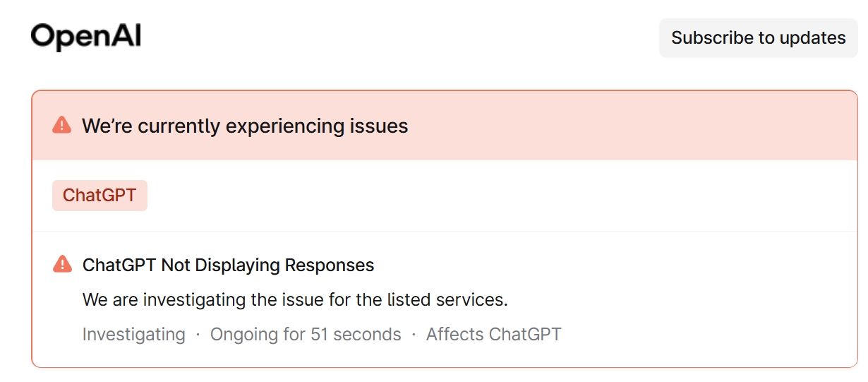
Task: Click the empty area right of the incident title
Action: [x=600, y=265]
